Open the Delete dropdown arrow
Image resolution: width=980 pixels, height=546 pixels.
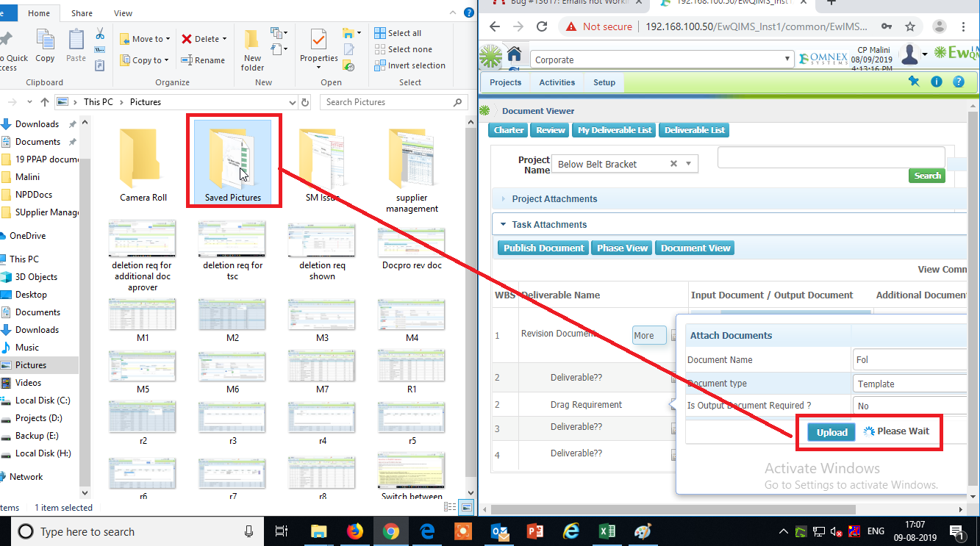pyautogui.click(x=224, y=39)
